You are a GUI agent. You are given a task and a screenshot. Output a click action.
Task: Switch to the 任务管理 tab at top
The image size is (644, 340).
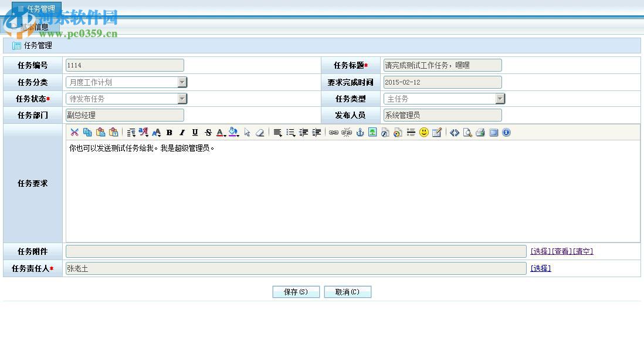pyautogui.click(x=40, y=9)
